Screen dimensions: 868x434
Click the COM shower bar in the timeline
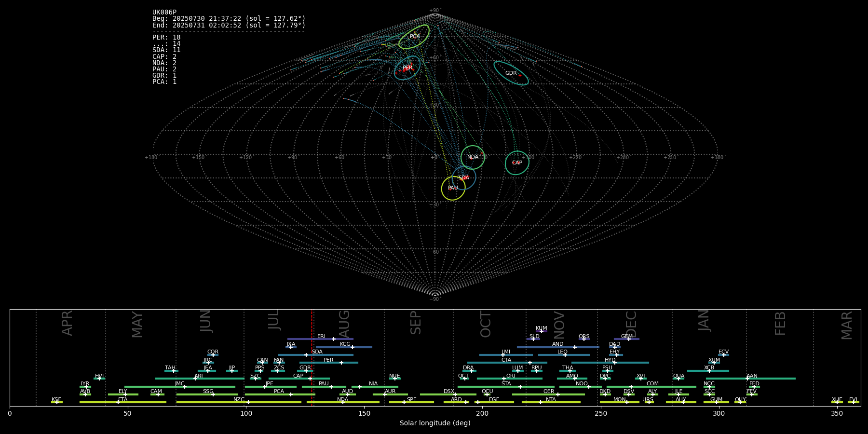[651, 386]
